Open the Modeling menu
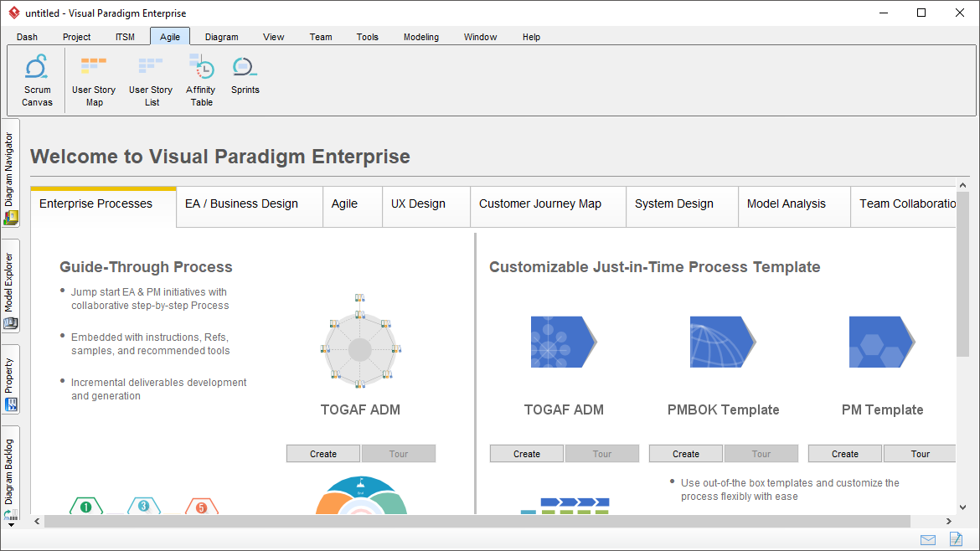The height and width of the screenshot is (551, 980). click(x=421, y=37)
